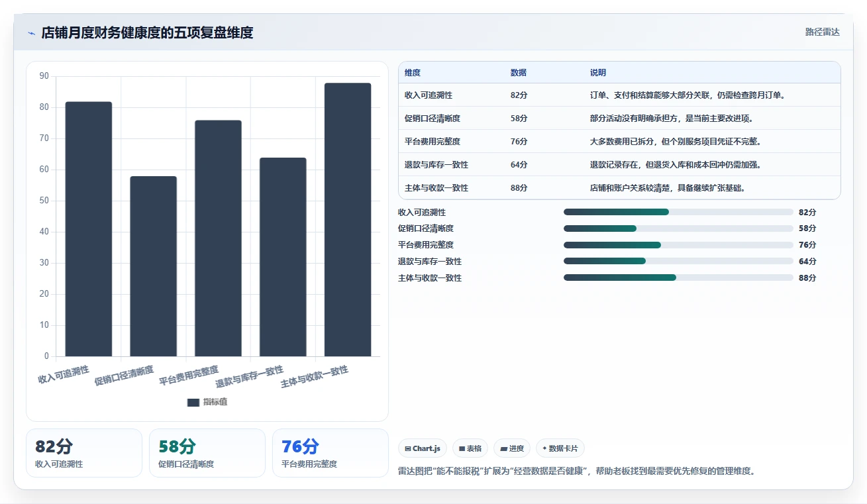The height and width of the screenshot is (504, 867).
Task: Click the description starting 退款记录存在
Action: pyautogui.click(x=676, y=165)
